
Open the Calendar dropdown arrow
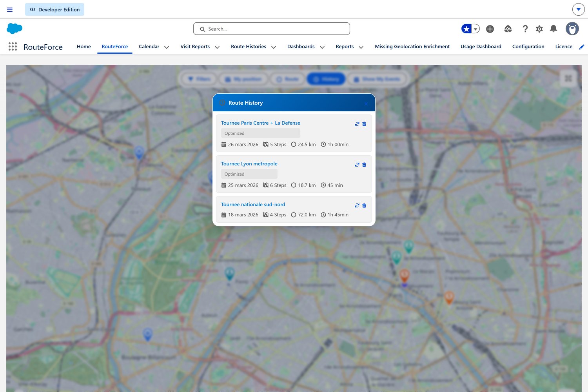(x=167, y=47)
